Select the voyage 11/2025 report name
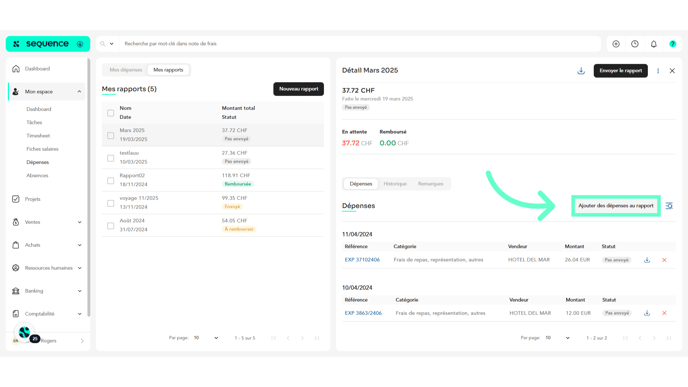The image size is (688, 387). point(139,198)
